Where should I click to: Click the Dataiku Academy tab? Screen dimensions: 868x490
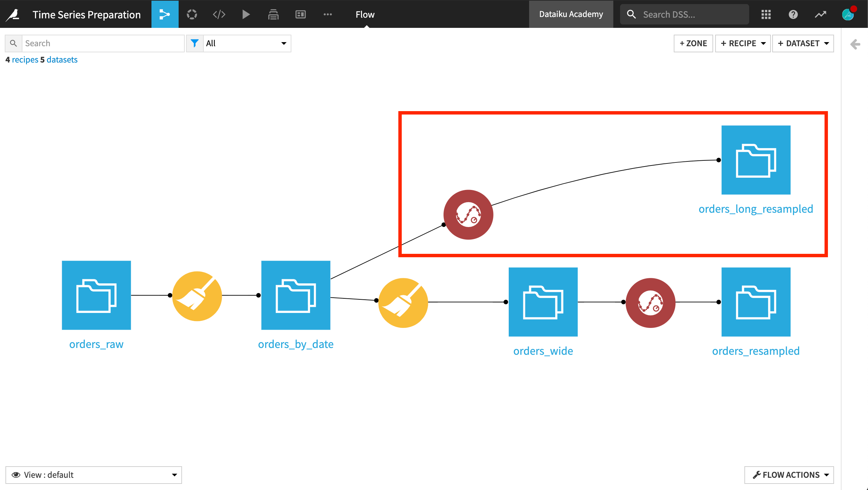571,14
